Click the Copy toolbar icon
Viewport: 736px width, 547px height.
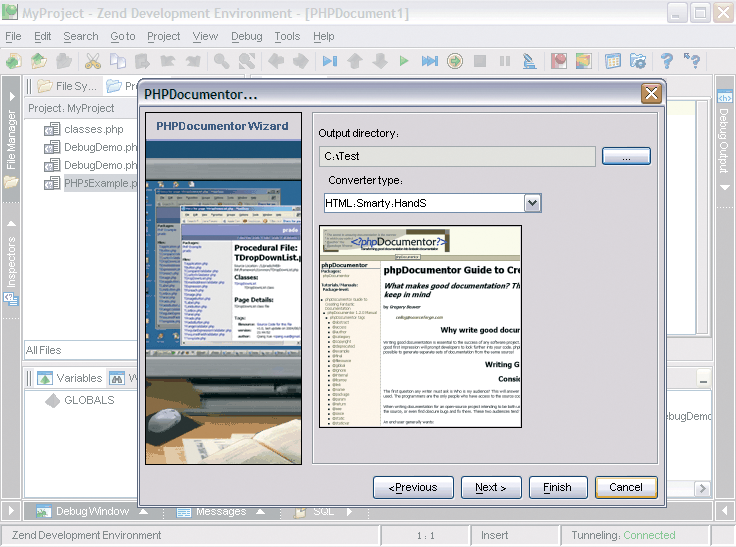pyautogui.click(x=117, y=61)
